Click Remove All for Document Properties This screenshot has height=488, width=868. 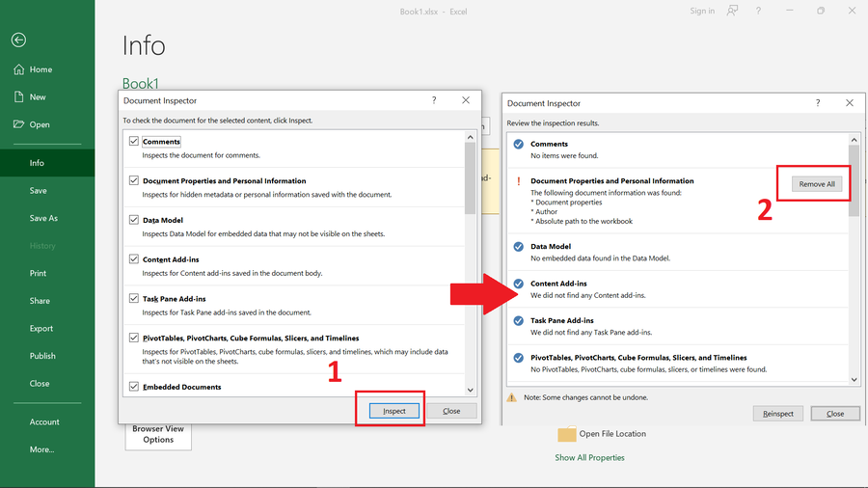[x=817, y=183]
